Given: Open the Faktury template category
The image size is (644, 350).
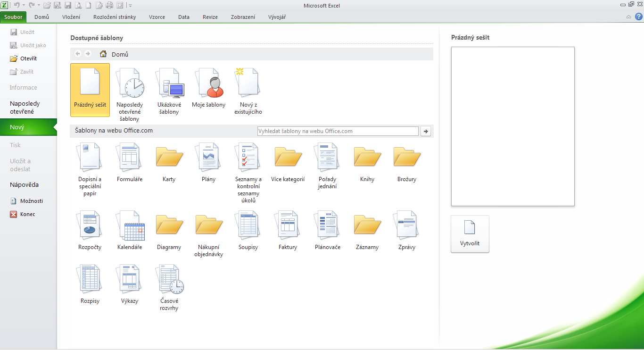Looking at the screenshot, I should tap(288, 231).
